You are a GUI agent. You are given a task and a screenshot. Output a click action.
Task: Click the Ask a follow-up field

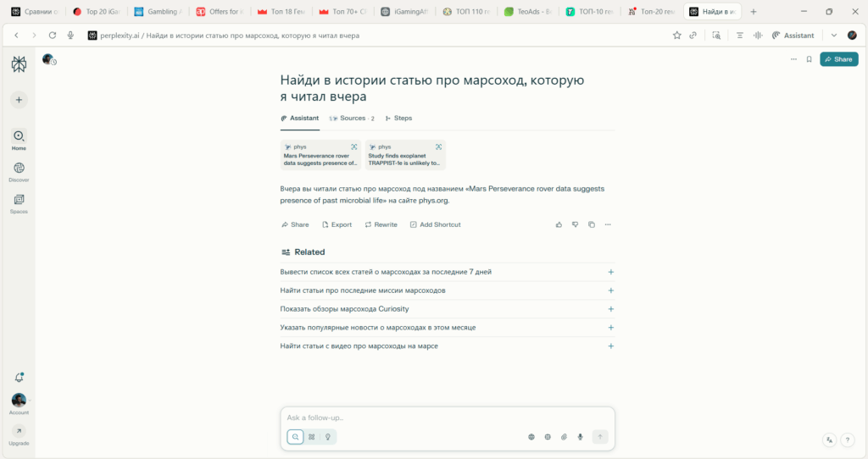(x=448, y=418)
